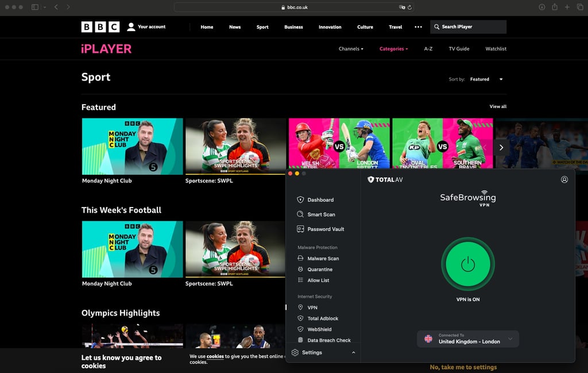Open the A-Z iPlayer link
588x373 pixels.
pos(428,49)
